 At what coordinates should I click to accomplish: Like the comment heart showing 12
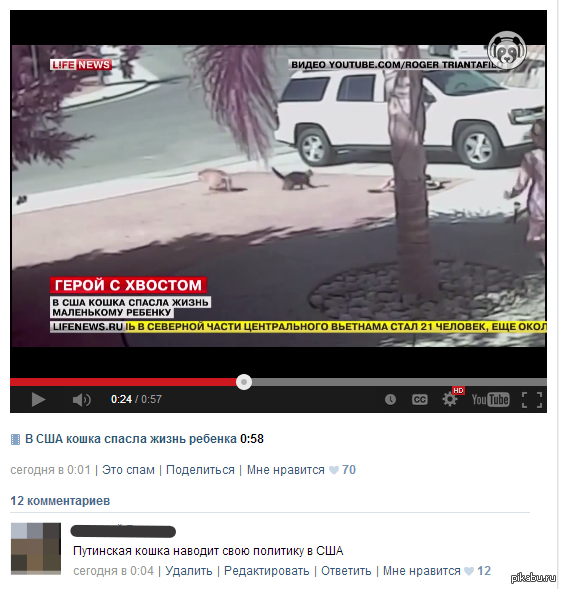[469, 571]
